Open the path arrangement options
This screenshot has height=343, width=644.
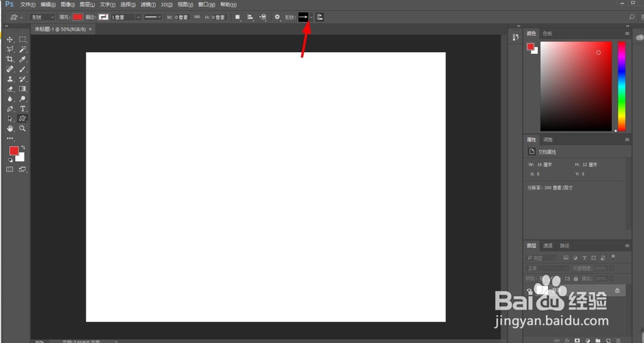click(263, 17)
